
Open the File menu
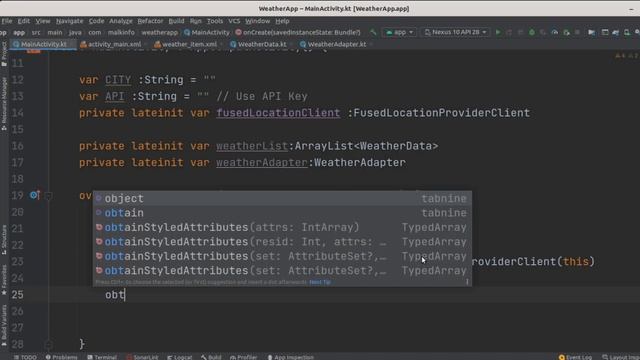point(7,21)
